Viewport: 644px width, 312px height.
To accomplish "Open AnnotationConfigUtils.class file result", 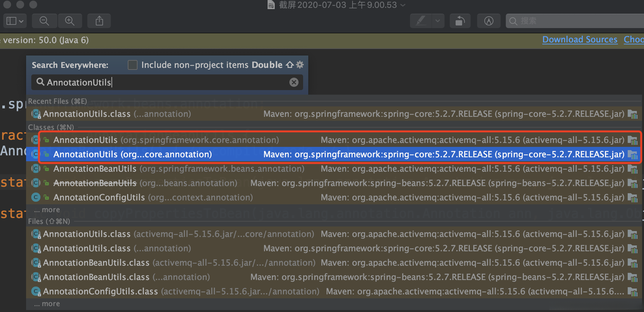I will click(334, 291).
